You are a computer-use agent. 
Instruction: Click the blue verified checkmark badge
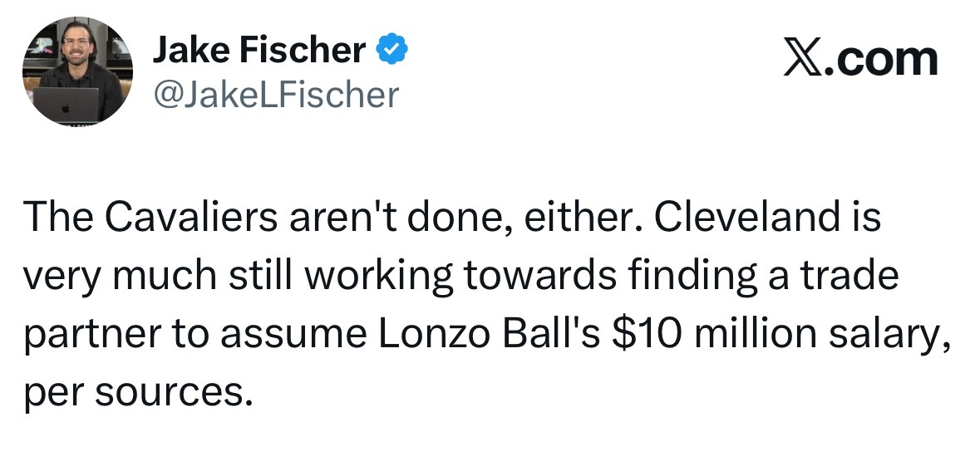[392, 52]
